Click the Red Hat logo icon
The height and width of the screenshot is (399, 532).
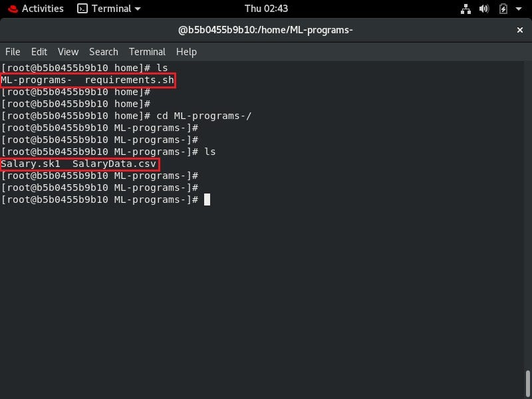[x=13, y=9]
